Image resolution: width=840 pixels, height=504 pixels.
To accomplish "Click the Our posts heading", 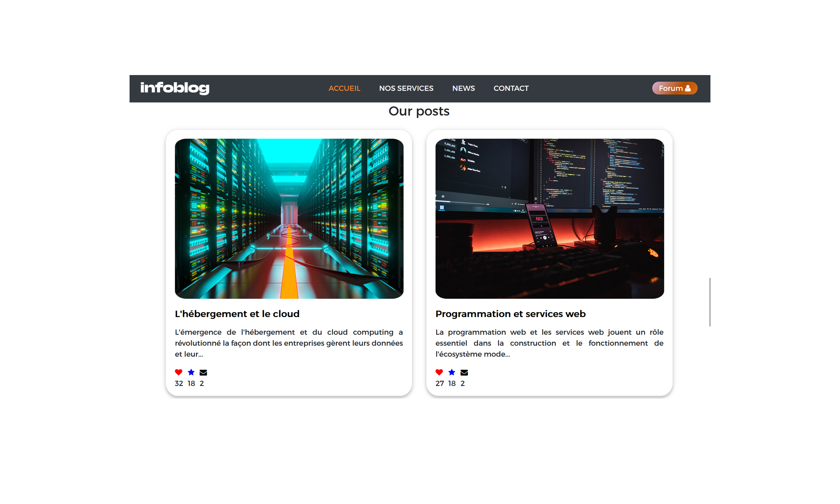I will (419, 111).
